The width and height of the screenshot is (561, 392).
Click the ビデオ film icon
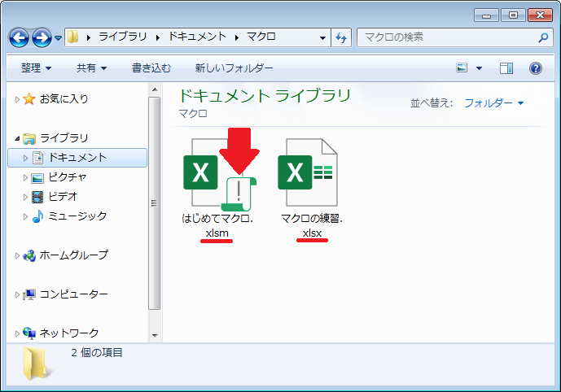coord(37,197)
